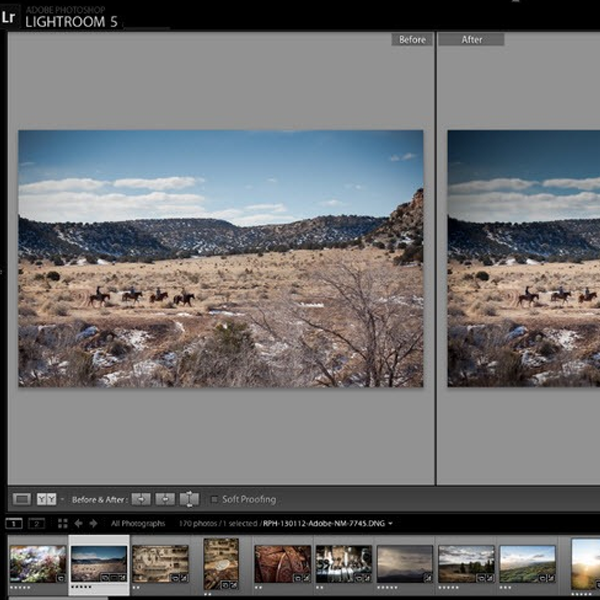Select the first flower thumbnail in filmstrip
Screen dimensions: 600x600
[x=37, y=563]
